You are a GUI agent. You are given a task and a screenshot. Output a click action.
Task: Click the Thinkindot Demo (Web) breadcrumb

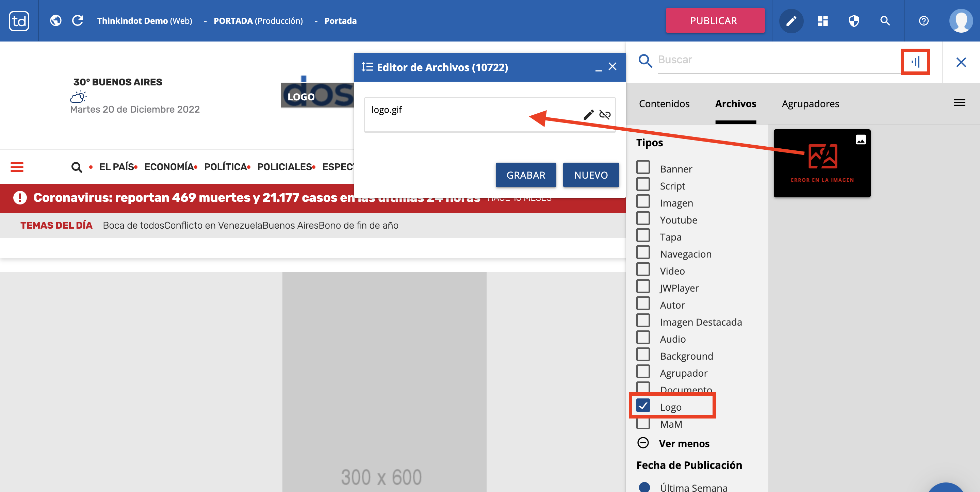click(145, 20)
